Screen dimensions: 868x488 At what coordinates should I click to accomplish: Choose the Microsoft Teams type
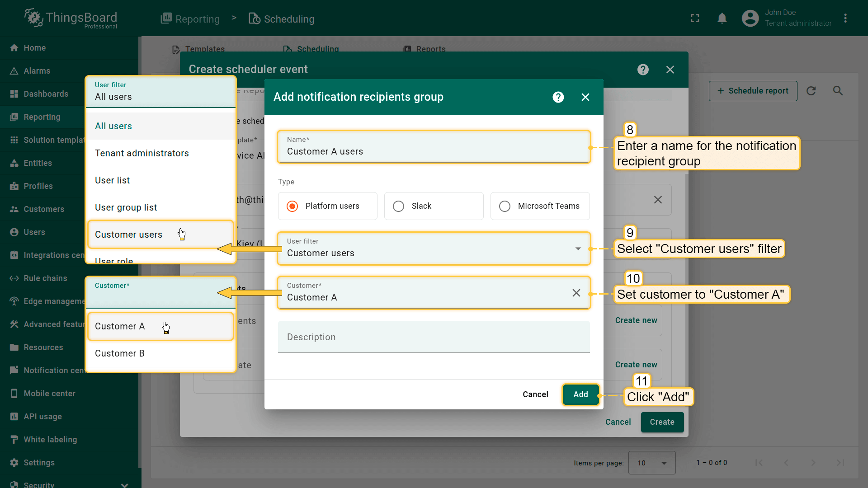click(x=505, y=206)
